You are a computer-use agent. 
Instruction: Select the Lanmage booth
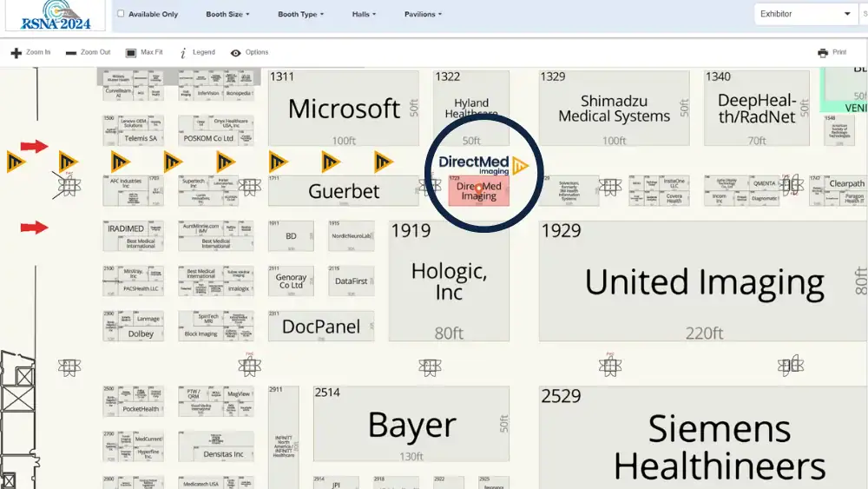(x=148, y=319)
